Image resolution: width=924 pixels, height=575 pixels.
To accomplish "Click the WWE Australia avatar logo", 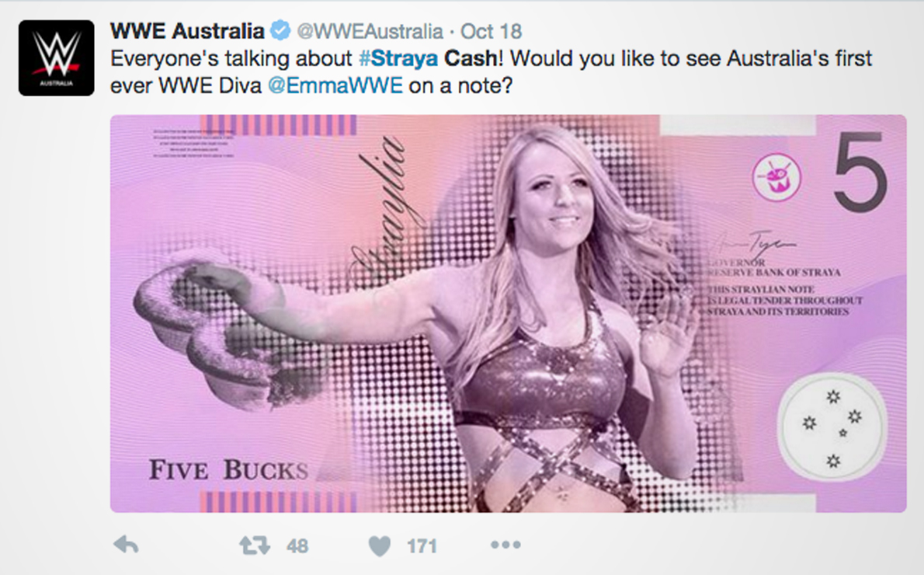I will (x=57, y=57).
